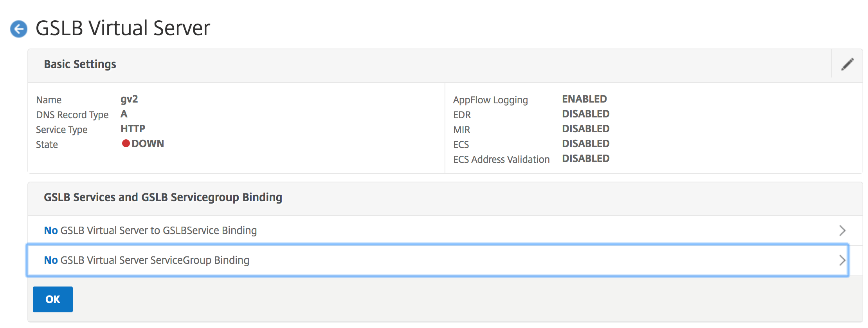
Task: Open No GSLB Virtual Server ServiceGroup Binding
Action: click(146, 260)
